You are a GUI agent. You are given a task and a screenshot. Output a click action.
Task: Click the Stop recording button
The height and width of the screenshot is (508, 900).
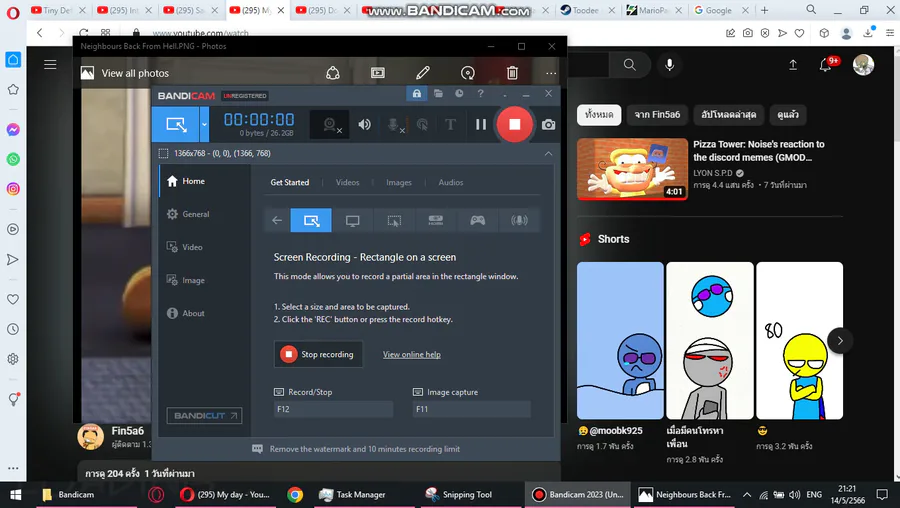pos(318,354)
